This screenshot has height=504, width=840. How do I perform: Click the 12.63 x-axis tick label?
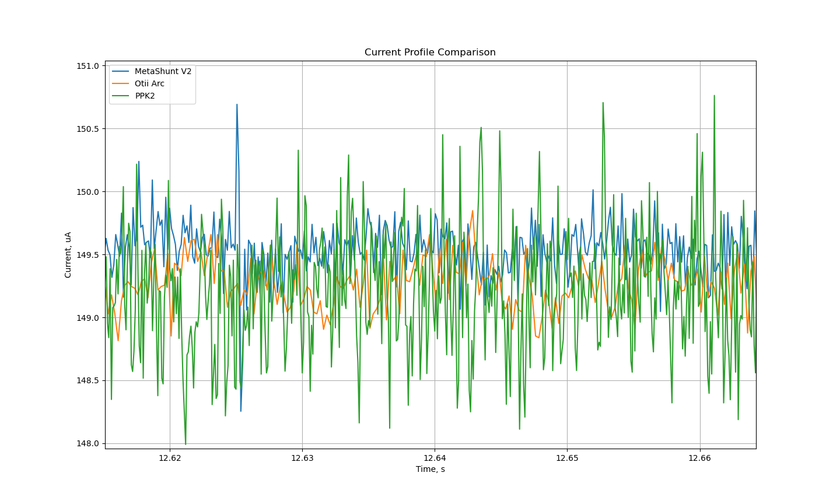coord(302,458)
